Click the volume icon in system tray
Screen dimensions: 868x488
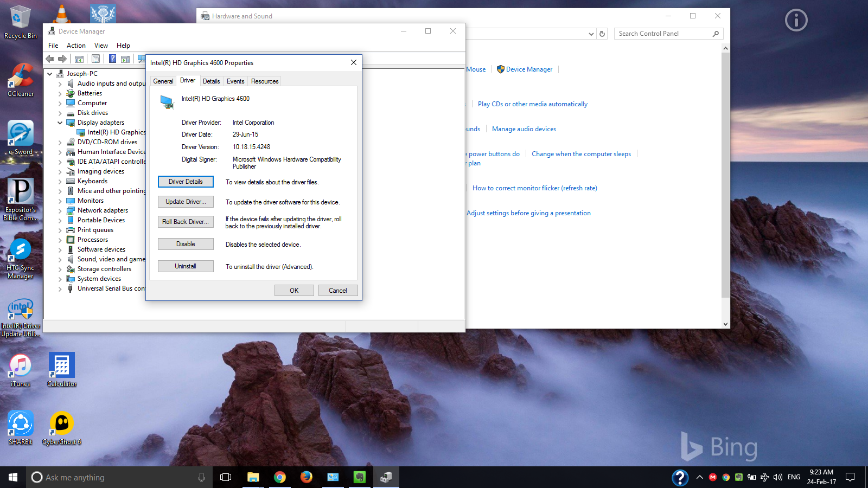click(x=777, y=477)
